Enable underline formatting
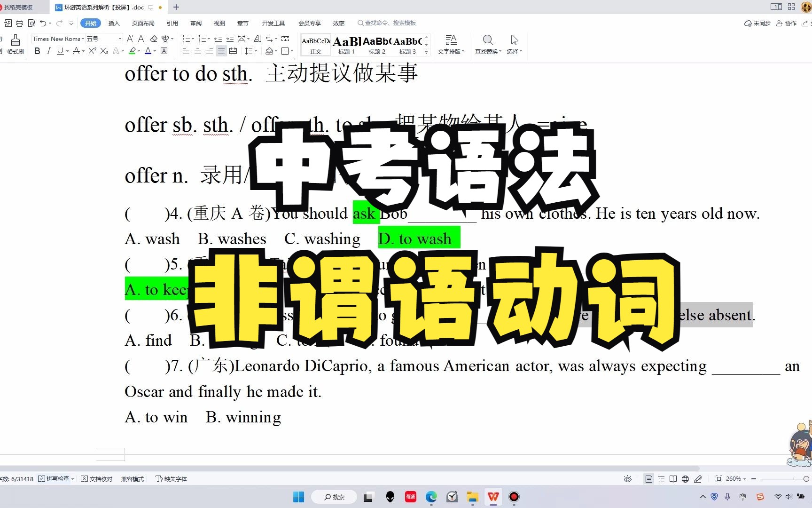The width and height of the screenshot is (812, 508). (x=60, y=51)
